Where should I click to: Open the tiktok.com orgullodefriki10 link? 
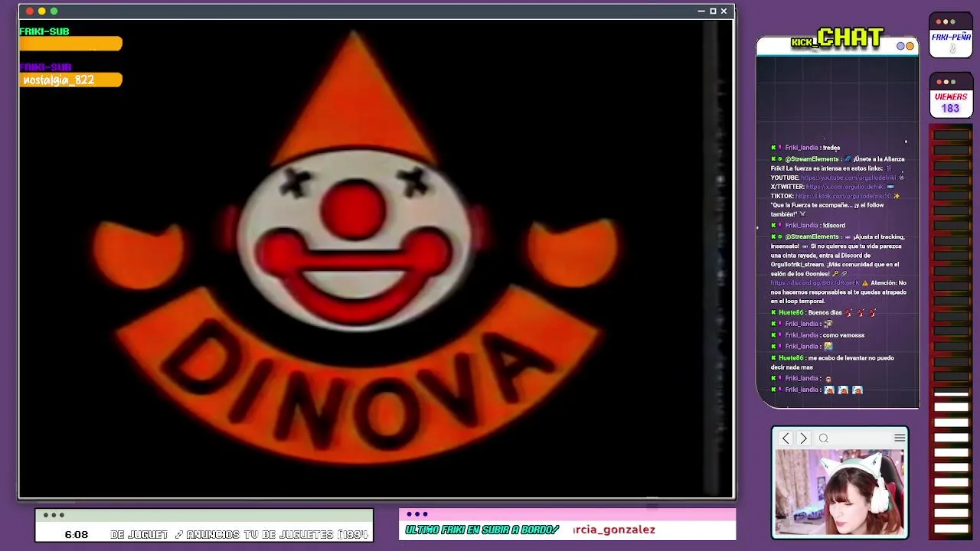(843, 196)
